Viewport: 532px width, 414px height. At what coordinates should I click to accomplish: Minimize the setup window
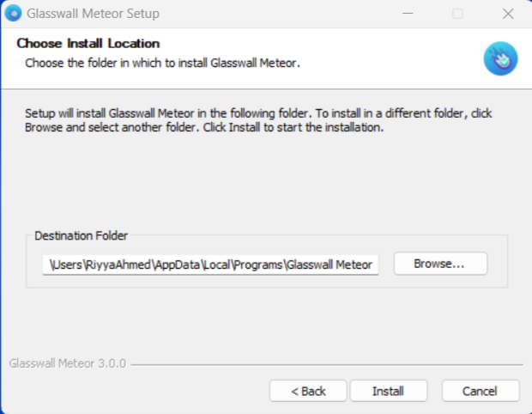pos(417,14)
